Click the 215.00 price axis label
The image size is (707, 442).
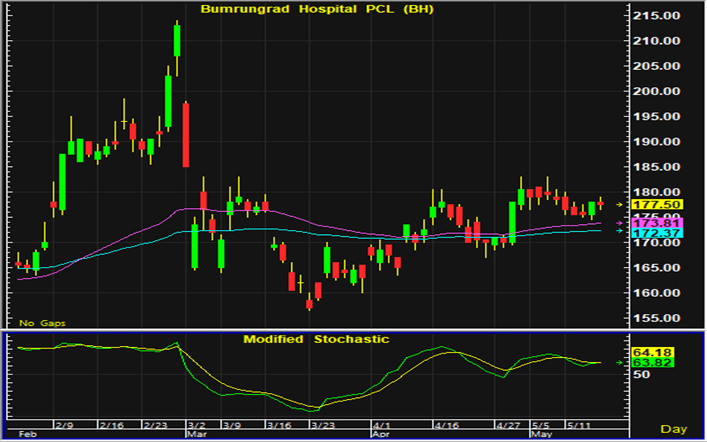point(656,16)
